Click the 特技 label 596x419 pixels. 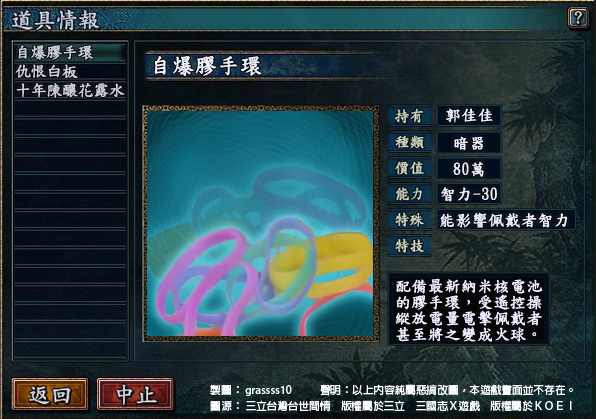[409, 246]
